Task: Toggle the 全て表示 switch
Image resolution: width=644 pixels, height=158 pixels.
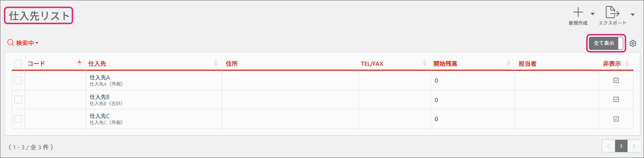Action: pos(606,43)
